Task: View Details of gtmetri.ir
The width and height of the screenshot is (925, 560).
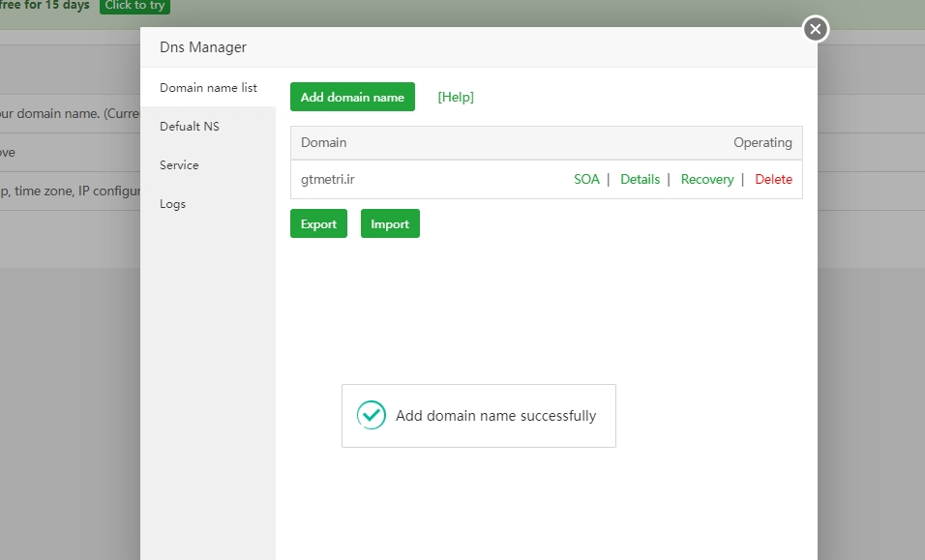Action: tap(640, 179)
